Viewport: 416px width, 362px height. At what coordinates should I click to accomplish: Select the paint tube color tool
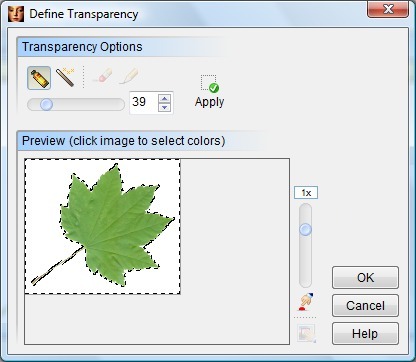click(x=39, y=78)
